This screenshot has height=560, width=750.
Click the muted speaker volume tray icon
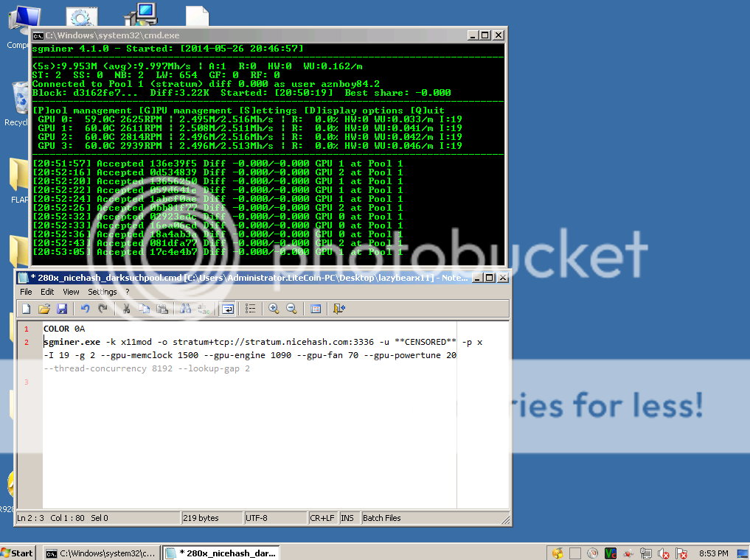(663, 553)
